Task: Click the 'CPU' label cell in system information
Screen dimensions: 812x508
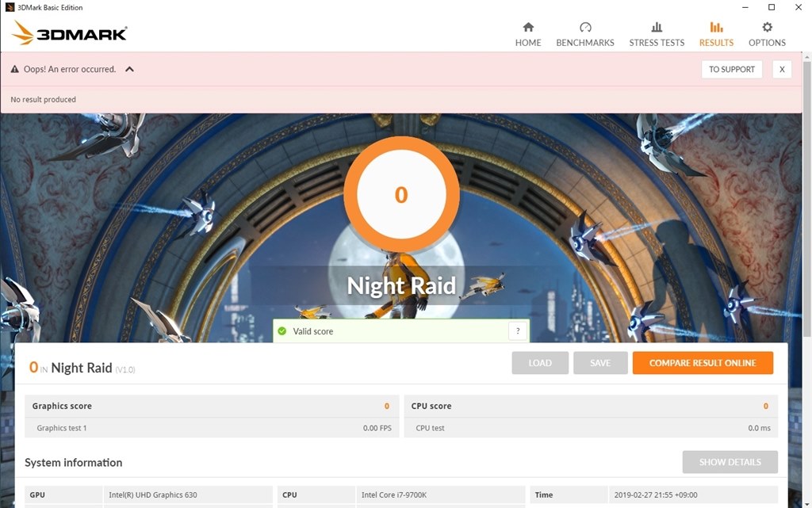Action: pyautogui.click(x=316, y=495)
